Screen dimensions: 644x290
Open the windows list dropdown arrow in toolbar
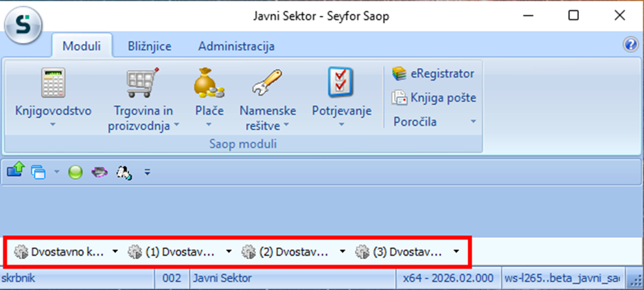pyautogui.click(x=56, y=172)
